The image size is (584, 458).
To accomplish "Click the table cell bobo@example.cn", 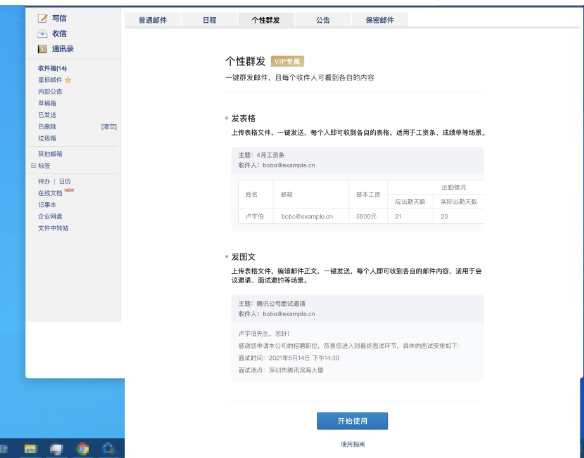I will coord(307,216).
